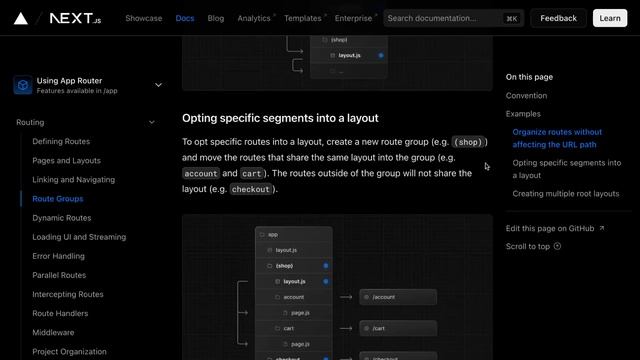Click the checkout inline code
Image resolution: width=640 pixels, height=360 pixels.
251,189
